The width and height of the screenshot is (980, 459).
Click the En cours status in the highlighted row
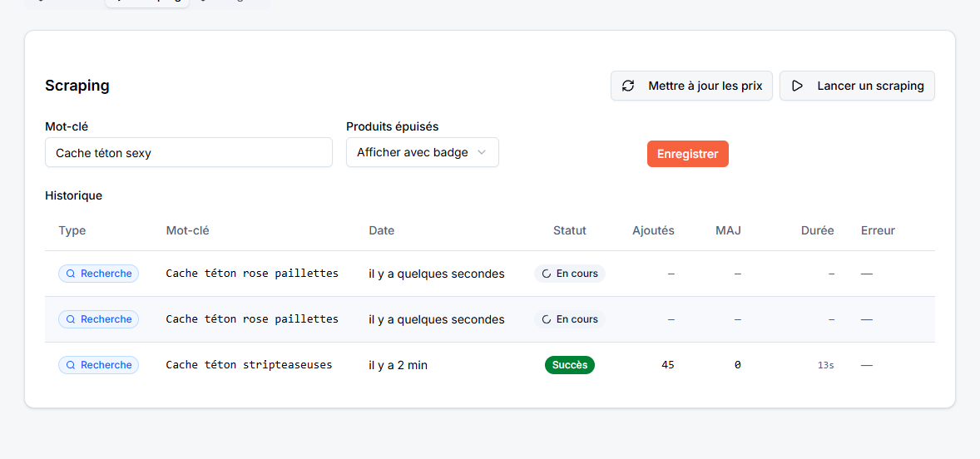569,319
